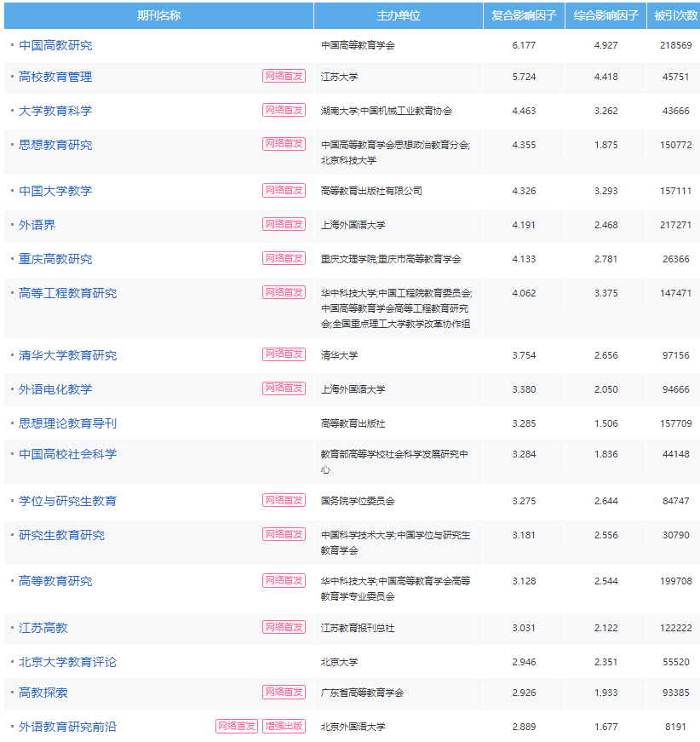Click 网络首发 badge for 江苏高教

click(x=284, y=627)
